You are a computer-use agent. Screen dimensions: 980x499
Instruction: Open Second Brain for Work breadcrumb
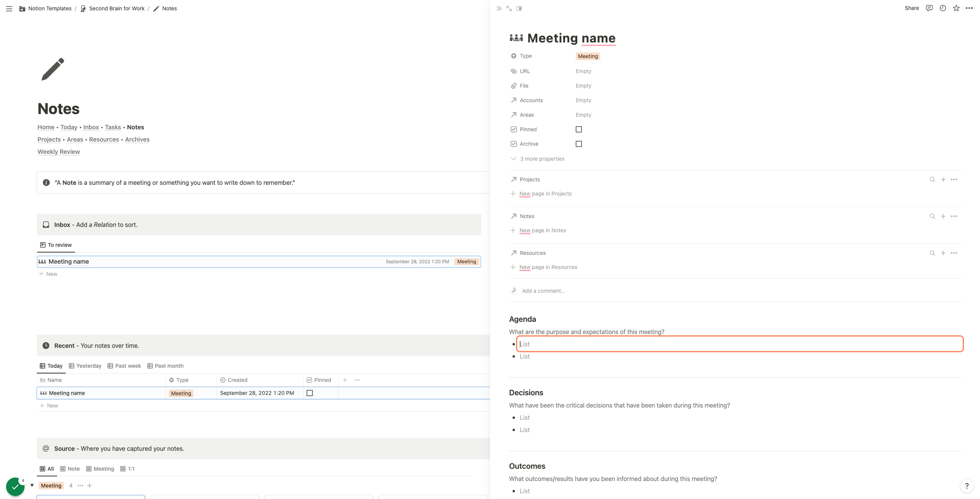[113, 8]
